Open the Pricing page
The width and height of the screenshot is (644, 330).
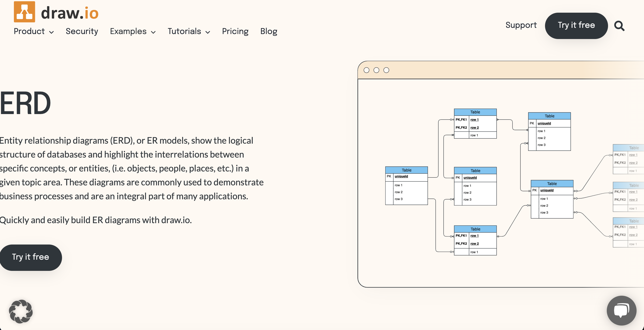tap(235, 31)
